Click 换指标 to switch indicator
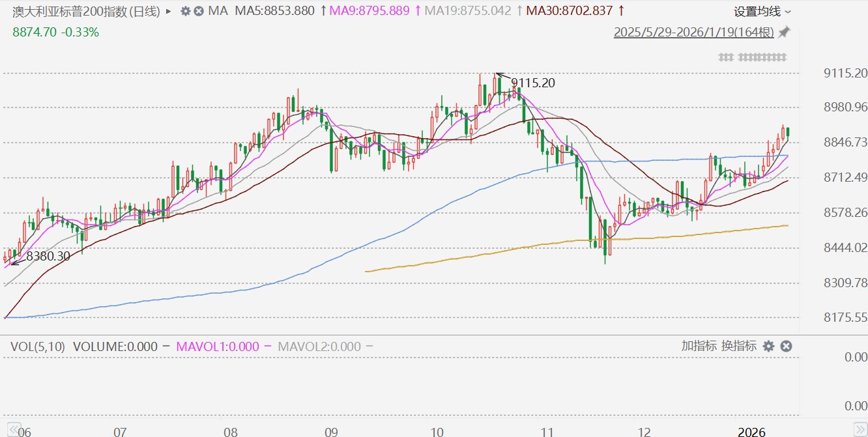The image size is (868, 437). (x=739, y=346)
